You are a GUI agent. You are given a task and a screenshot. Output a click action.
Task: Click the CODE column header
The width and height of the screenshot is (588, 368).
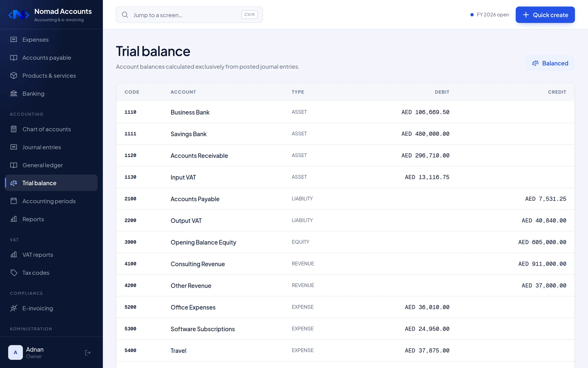(x=132, y=92)
